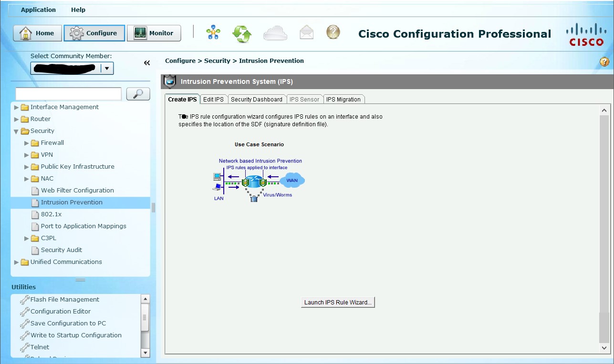
Task: Switch to the Create IPS tab
Action: click(182, 99)
